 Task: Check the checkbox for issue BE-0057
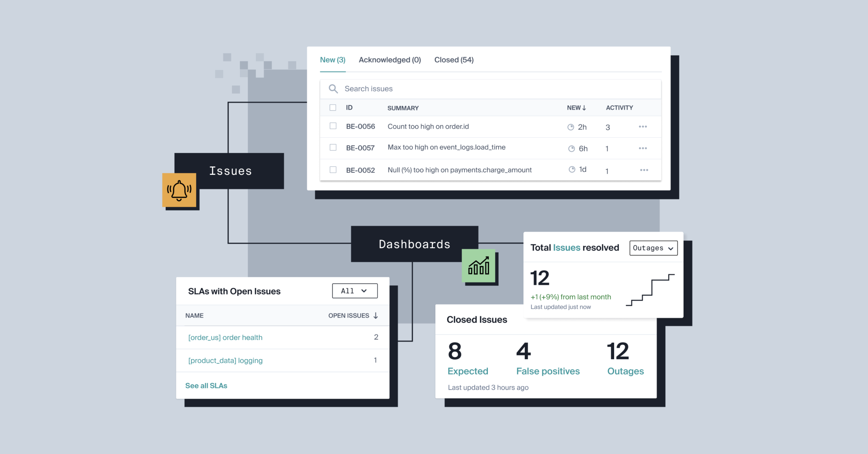click(333, 147)
